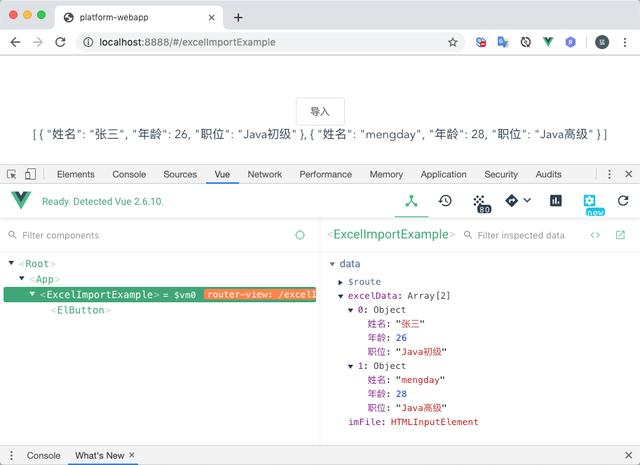Click the Vue.js devtools extension icon
The image size is (640, 465).
coord(548,42)
